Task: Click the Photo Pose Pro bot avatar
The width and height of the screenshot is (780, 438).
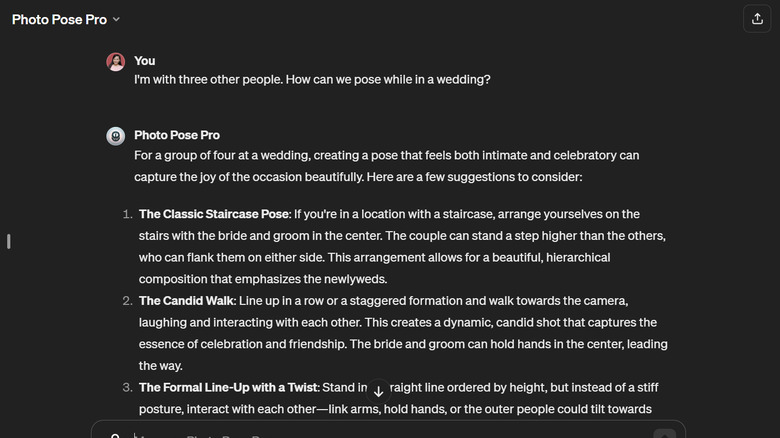Action: [x=116, y=136]
